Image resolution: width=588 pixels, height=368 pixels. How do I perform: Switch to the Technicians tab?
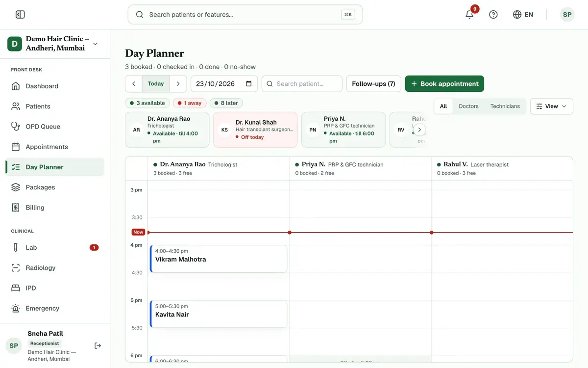click(505, 106)
